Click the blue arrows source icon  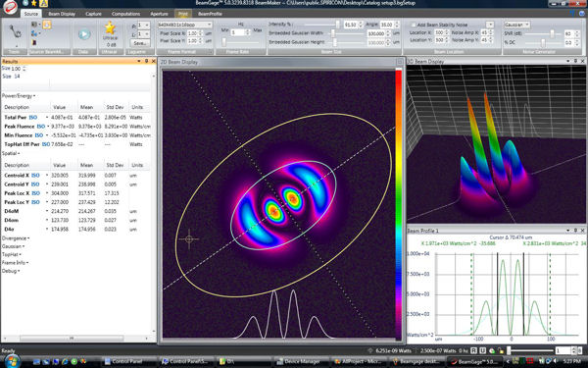pyautogui.click(x=34, y=33)
